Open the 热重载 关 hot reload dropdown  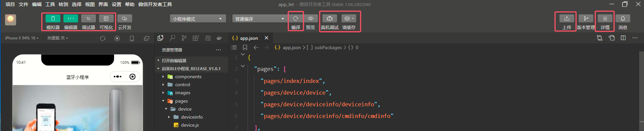57,38
